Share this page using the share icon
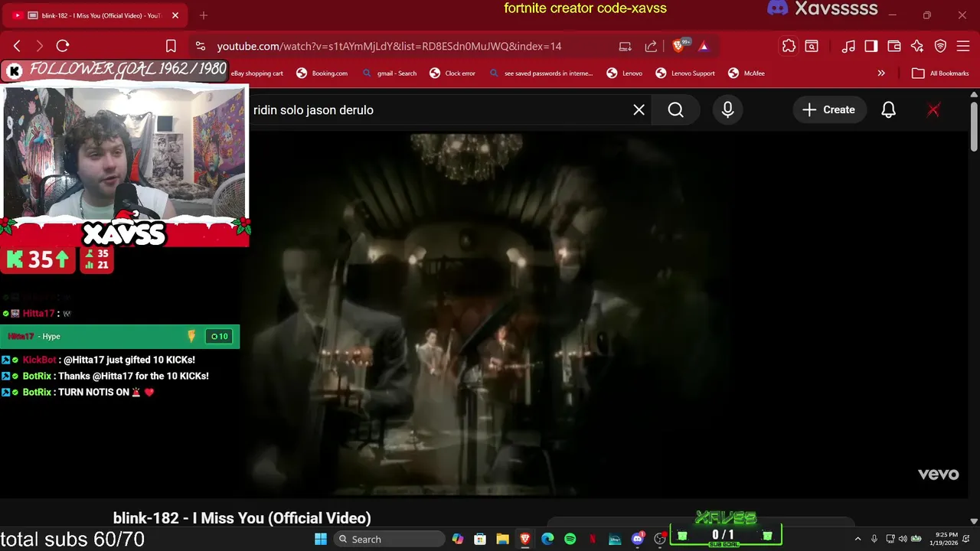 coord(651,46)
